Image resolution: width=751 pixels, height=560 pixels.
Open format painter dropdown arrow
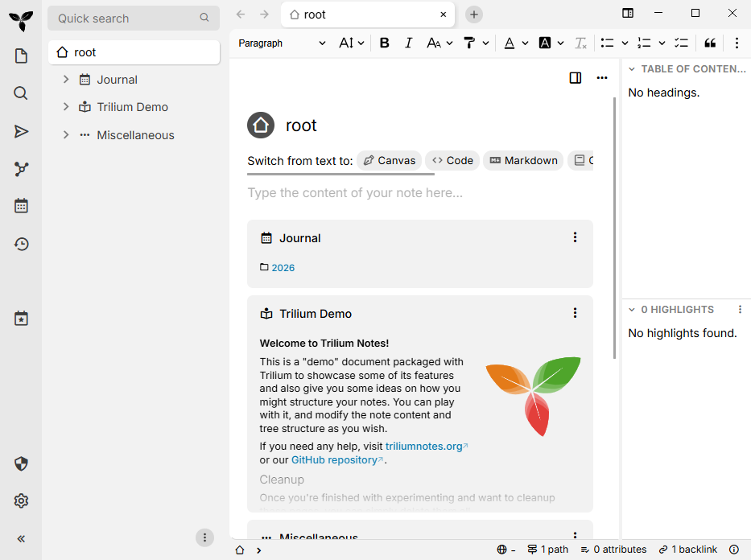[x=485, y=43]
